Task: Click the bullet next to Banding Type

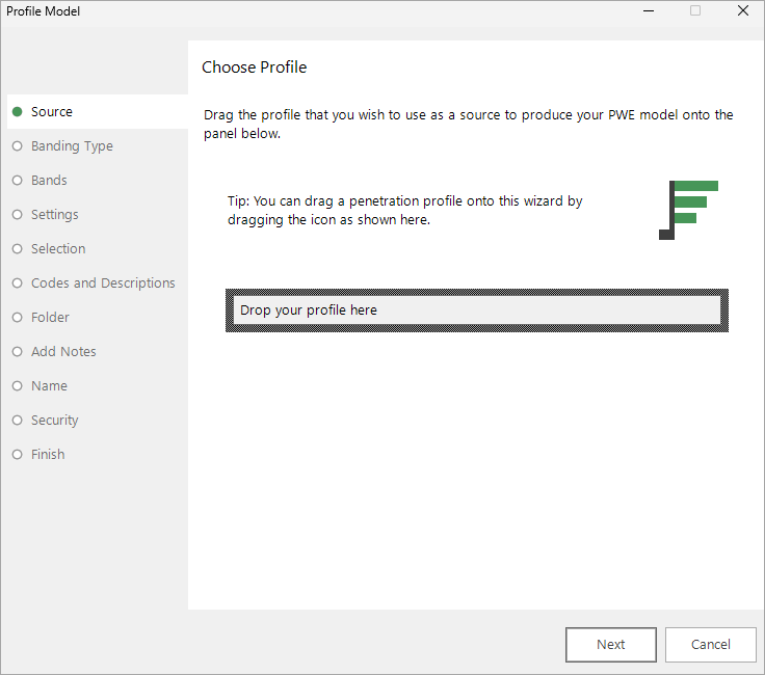Action: (17, 146)
